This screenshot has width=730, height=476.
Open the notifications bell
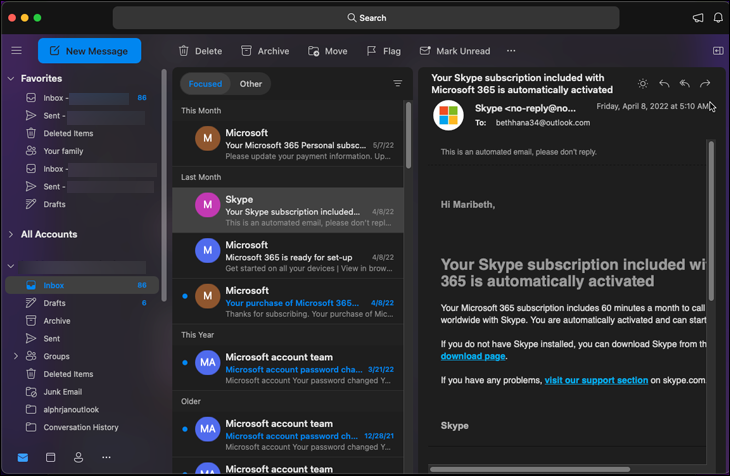[718, 18]
